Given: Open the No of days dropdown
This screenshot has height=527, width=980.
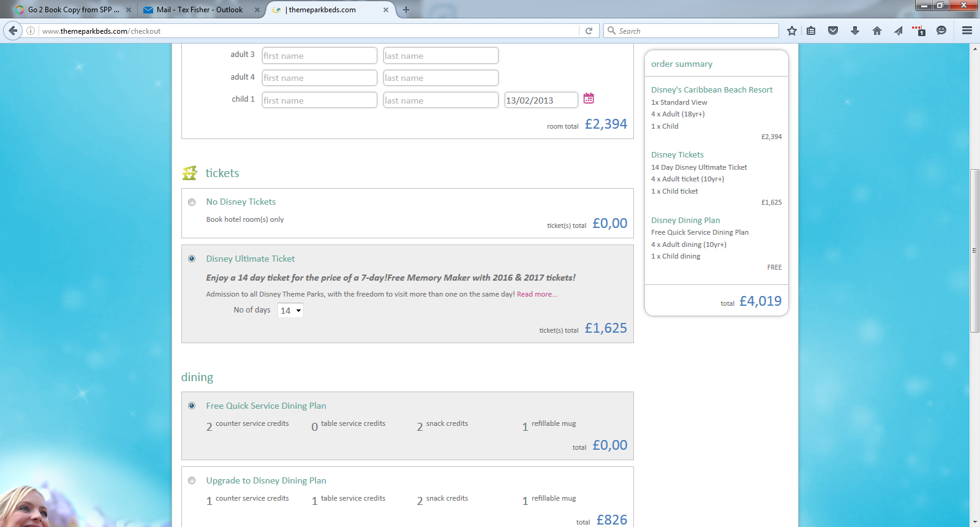Looking at the screenshot, I should click(290, 311).
